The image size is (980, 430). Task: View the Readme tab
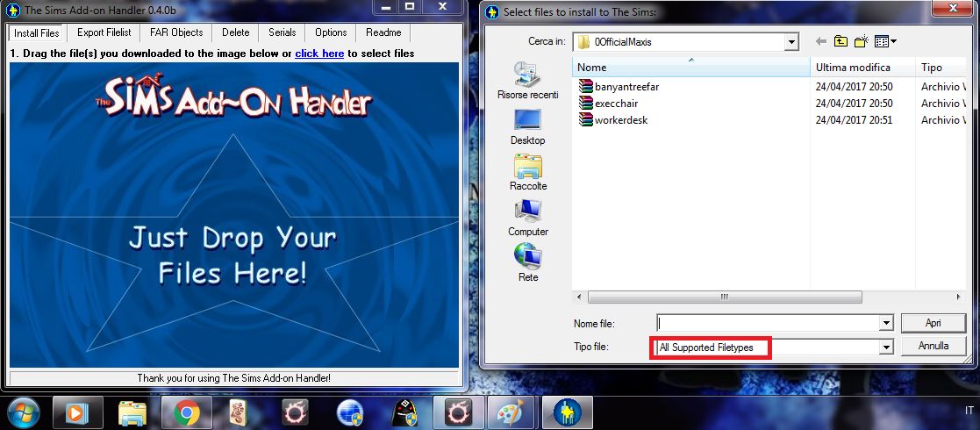(x=383, y=32)
